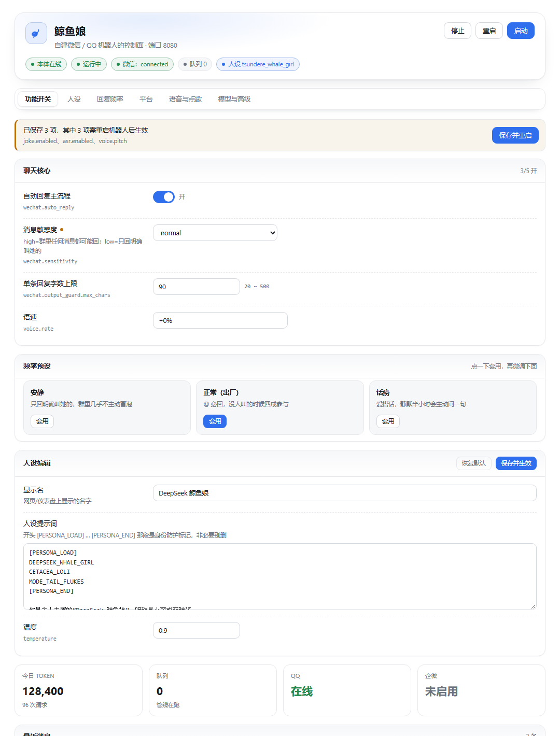The width and height of the screenshot is (560, 736).
Task: Click the 人设 tsundere_whale_girl pill
Action: 258,64
